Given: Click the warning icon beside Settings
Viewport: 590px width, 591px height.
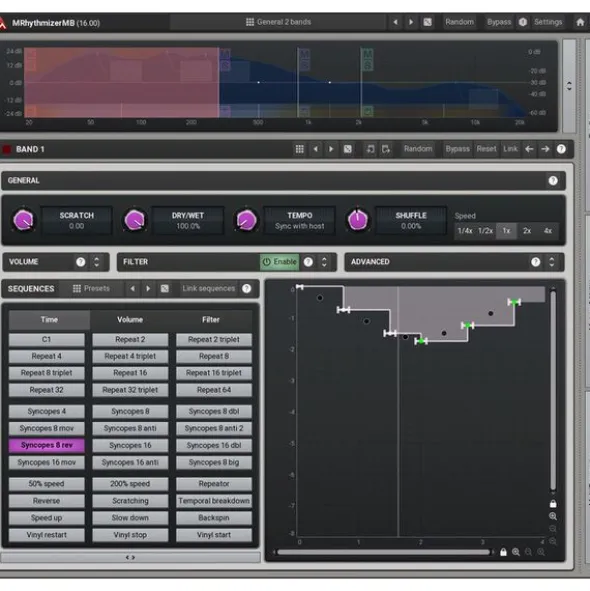Looking at the screenshot, I should (x=523, y=22).
